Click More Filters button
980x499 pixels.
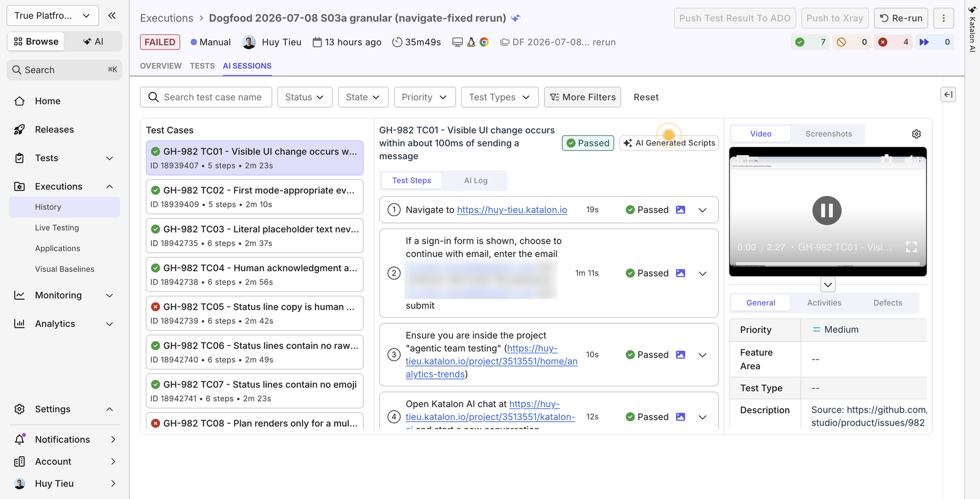[582, 97]
